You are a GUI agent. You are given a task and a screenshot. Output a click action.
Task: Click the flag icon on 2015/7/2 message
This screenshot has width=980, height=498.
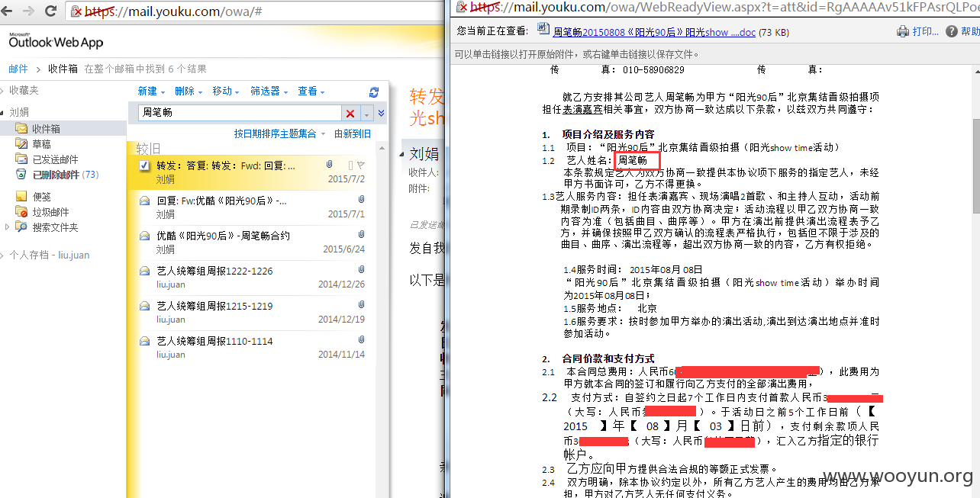pyautogui.click(x=361, y=165)
